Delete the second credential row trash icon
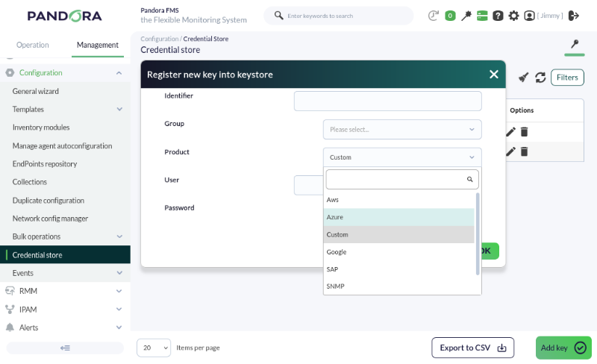 pos(525,151)
